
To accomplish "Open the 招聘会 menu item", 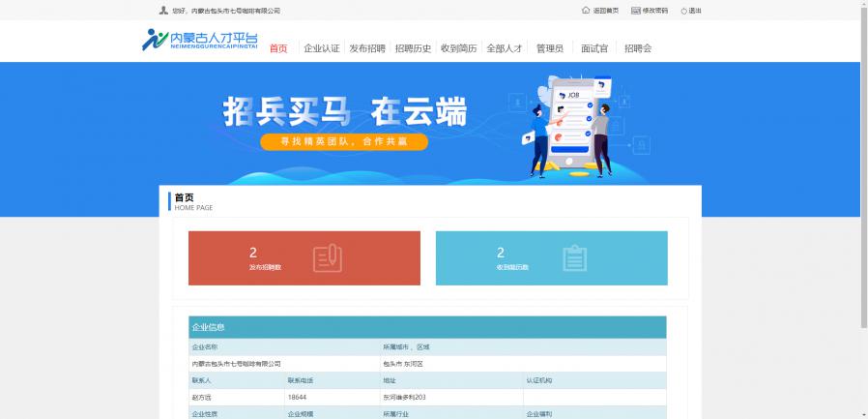I will coord(638,48).
